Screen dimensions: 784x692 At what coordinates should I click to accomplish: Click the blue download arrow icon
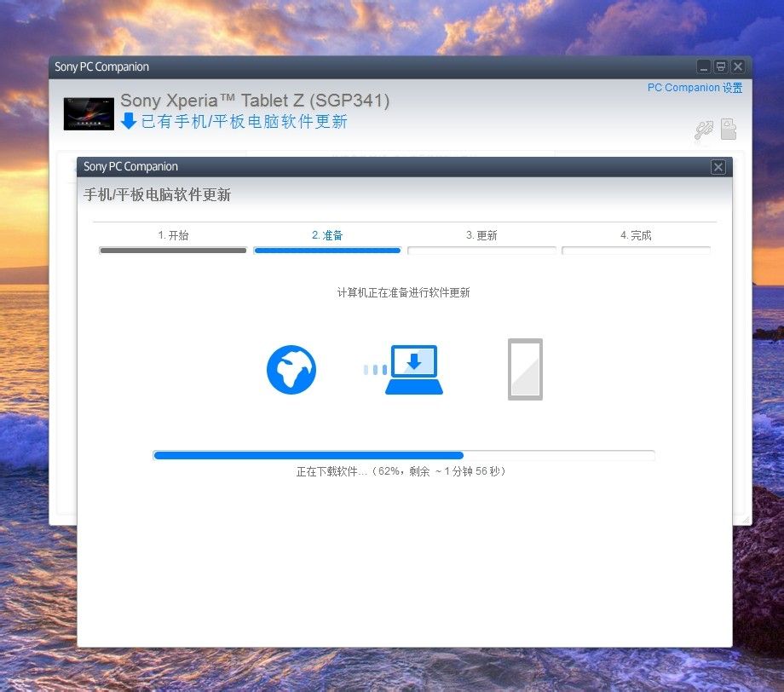point(129,121)
